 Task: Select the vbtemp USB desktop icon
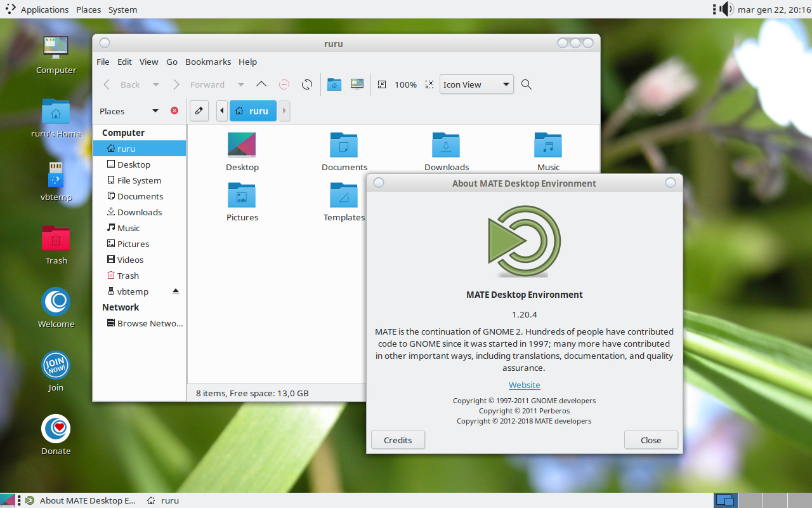coord(56,175)
